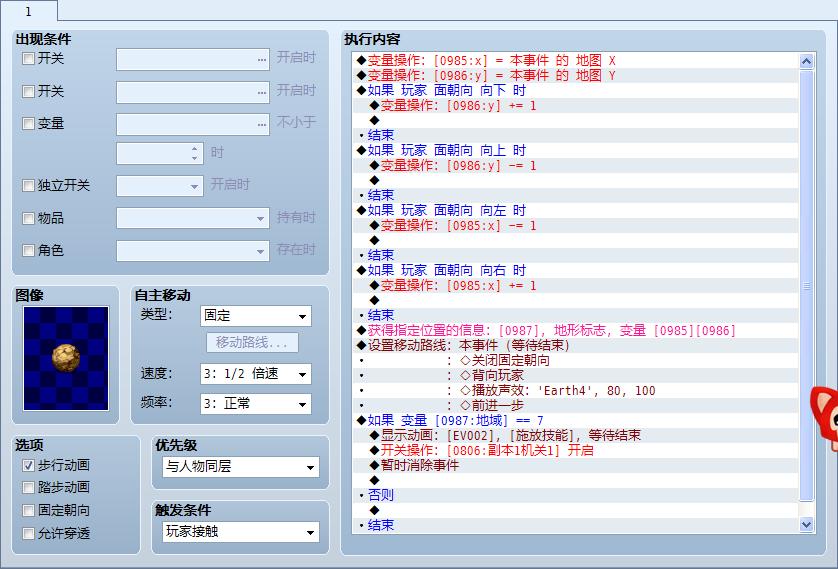
Task: Toggle the 变量 condition checkbox
Action: click(x=28, y=124)
